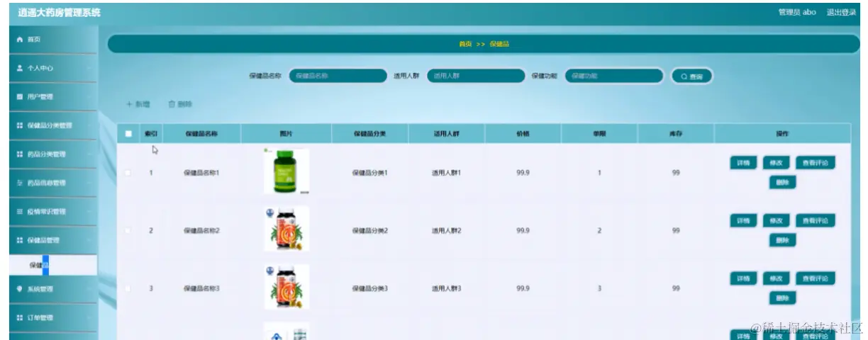Open 详情 for 保健品名称1

pyautogui.click(x=743, y=163)
